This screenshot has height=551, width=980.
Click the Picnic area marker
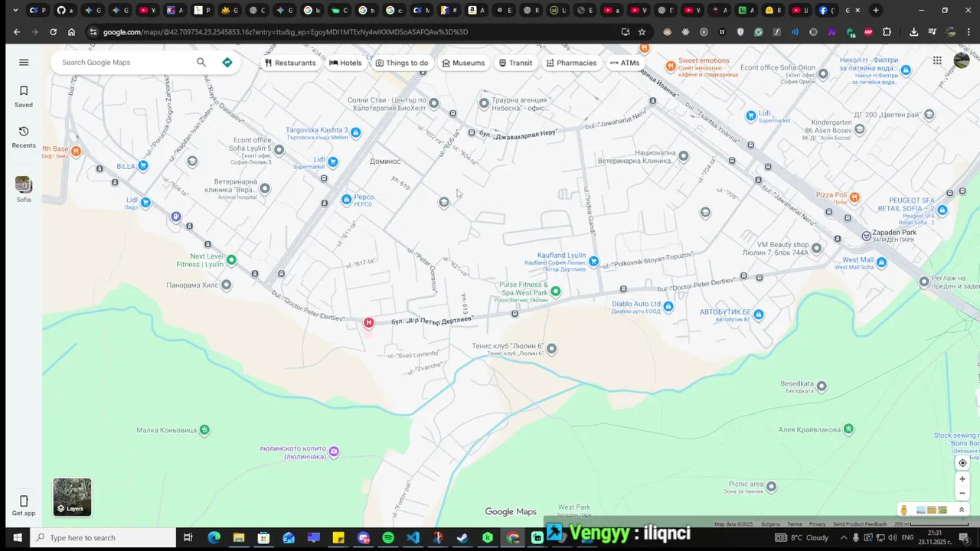pyautogui.click(x=771, y=487)
